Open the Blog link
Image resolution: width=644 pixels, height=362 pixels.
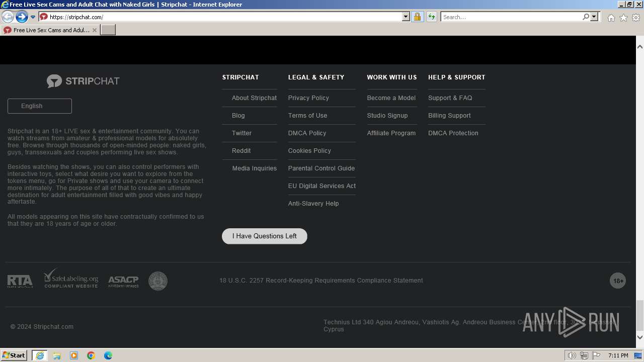[x=238, y=116]
